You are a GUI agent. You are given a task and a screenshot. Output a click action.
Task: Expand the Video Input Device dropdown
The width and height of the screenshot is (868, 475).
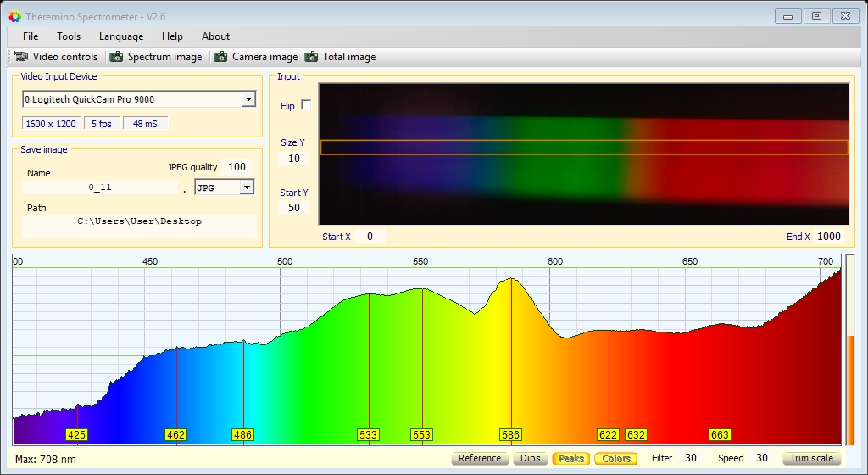pos(248,99)
